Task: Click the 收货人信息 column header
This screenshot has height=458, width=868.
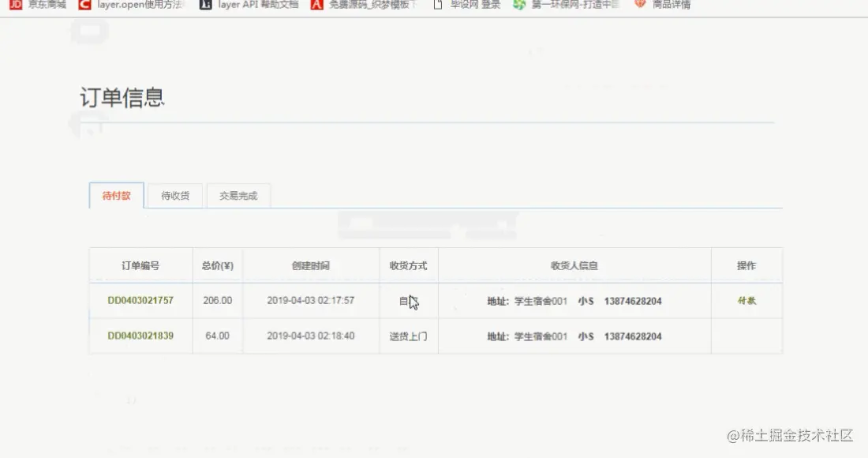Action: click(x=574, y=266)
